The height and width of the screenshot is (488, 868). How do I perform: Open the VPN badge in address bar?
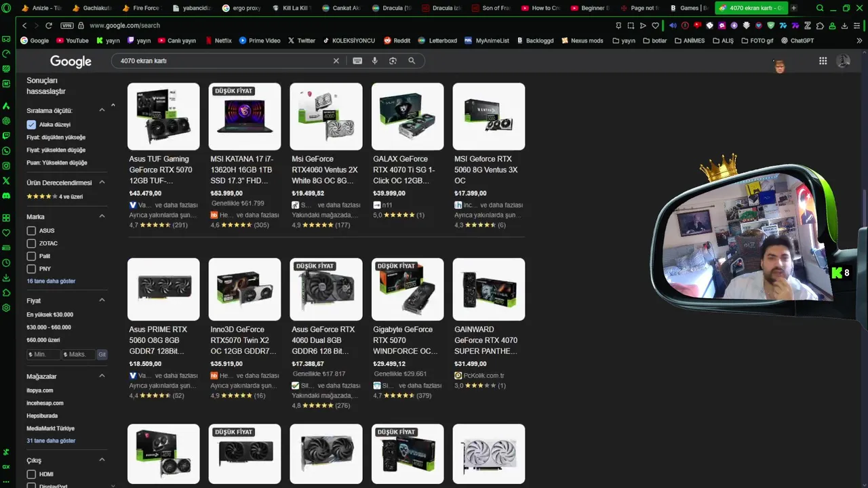click(x=66, y=25)
